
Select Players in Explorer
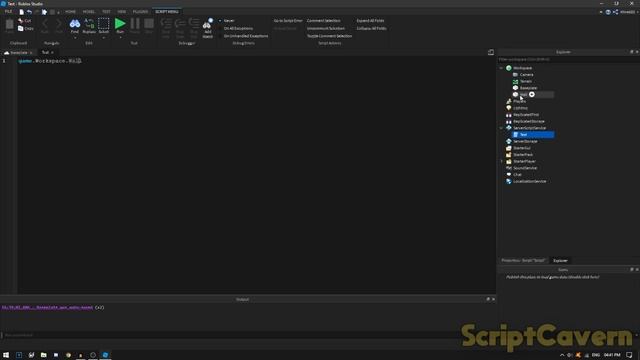(519, 101)
